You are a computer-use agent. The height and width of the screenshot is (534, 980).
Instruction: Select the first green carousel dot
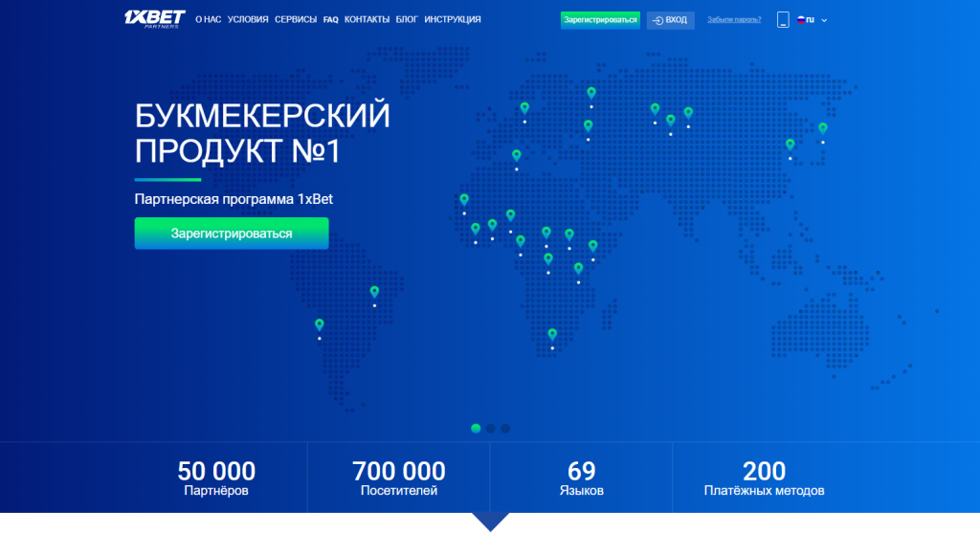click(x=476, y=429)
